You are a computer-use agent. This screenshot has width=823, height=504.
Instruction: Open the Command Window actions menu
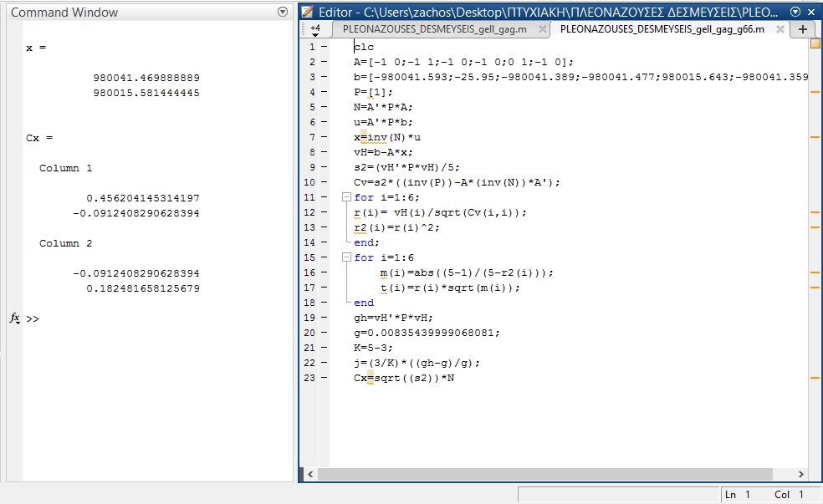pos(283,12)
